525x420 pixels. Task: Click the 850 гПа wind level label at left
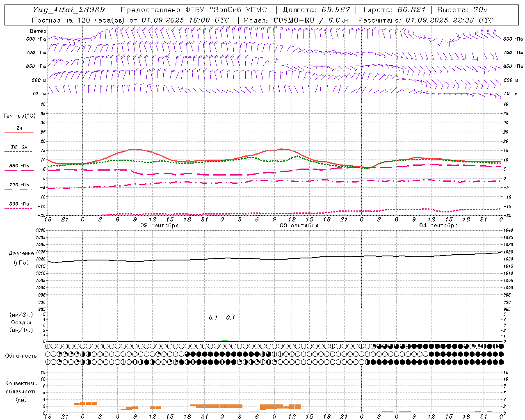(x=36, y=66)
